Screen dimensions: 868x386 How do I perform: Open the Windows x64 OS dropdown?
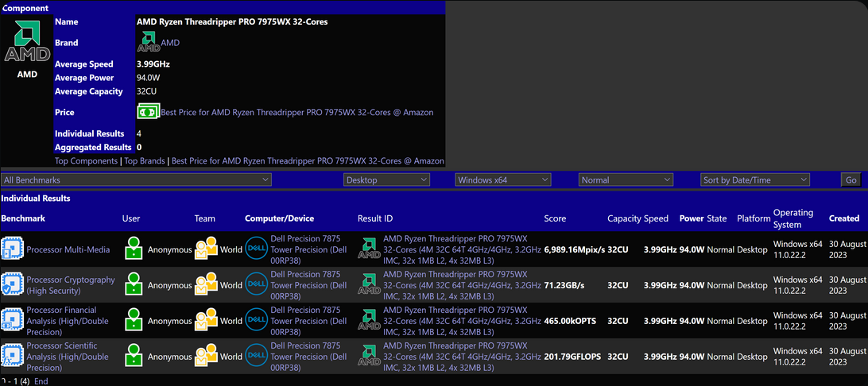[x=503, y=179]
